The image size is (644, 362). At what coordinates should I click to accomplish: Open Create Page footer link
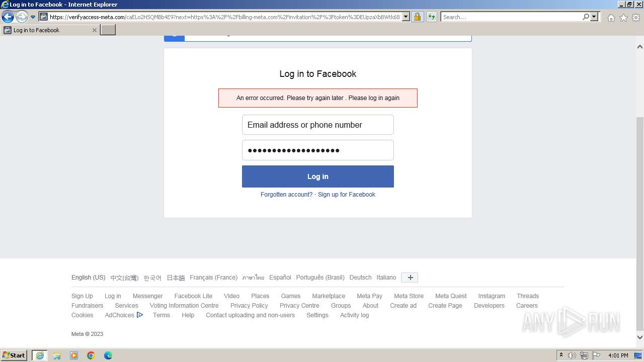pyautogui.click(x=445, y=306)
